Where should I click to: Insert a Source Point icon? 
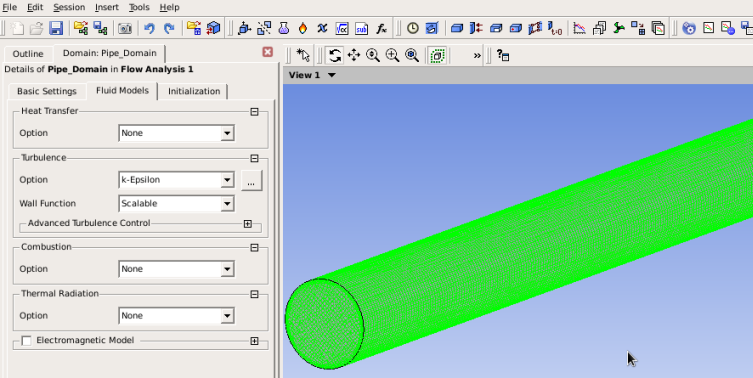pyautogui.click(x=515, y=28)
